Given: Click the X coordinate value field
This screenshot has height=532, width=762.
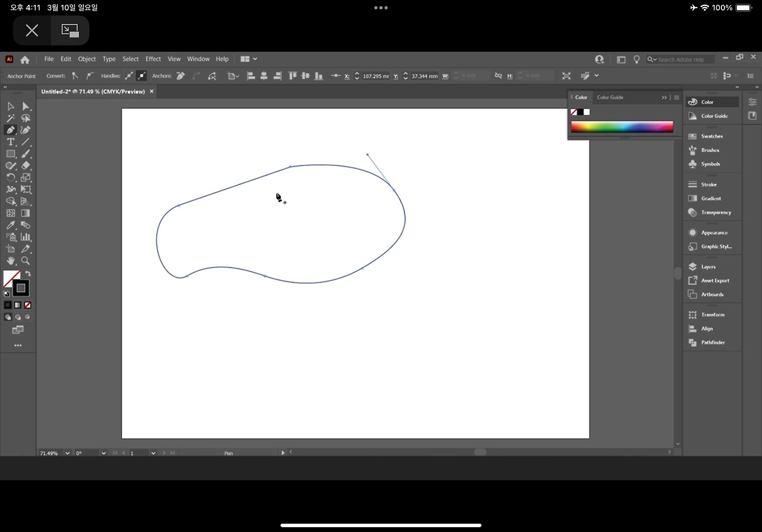Looking at the screenshot, I should click(x=376, y=76).
